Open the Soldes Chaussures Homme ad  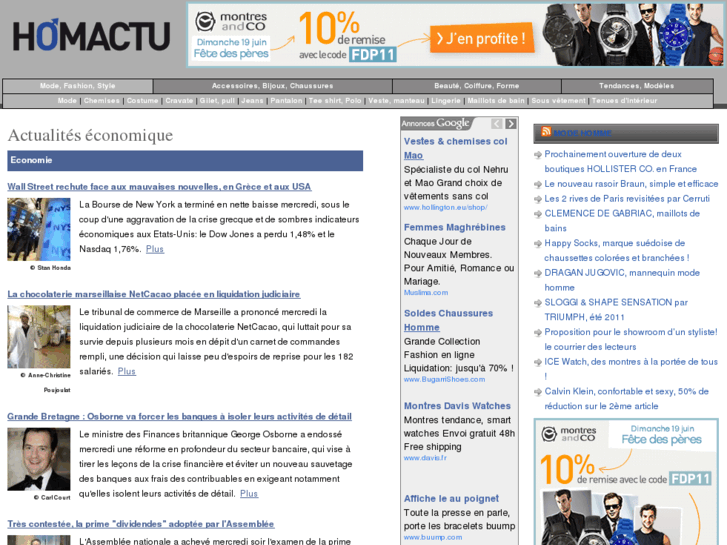coord(448,321)
